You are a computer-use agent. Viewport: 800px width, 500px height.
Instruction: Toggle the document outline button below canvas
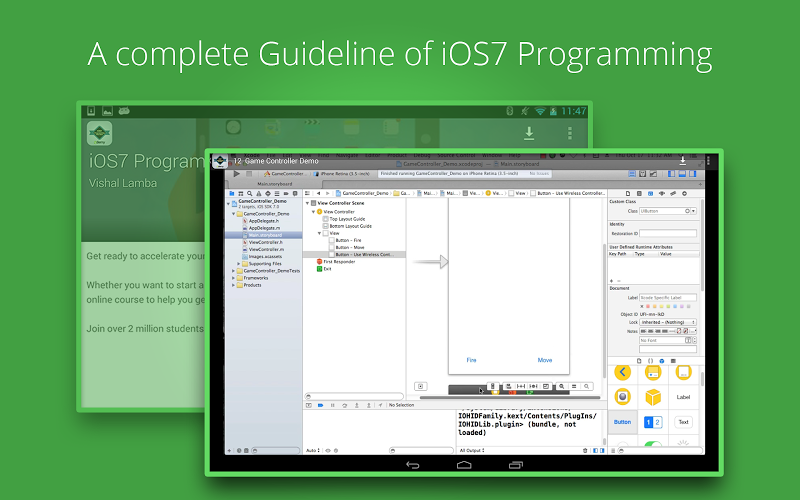pyautogui.click(x=420, y=386)
